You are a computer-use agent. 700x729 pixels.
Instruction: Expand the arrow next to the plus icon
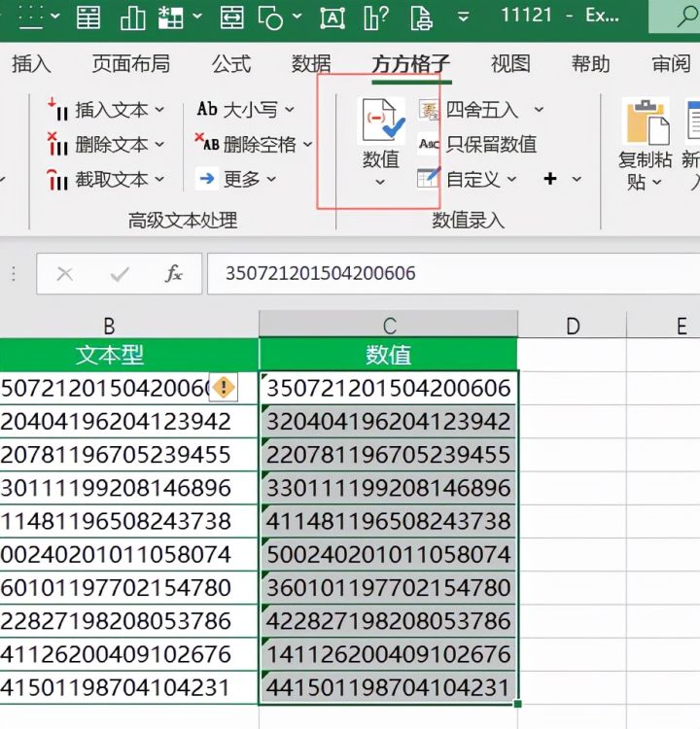pyautogui.click(x=577, y=179)
